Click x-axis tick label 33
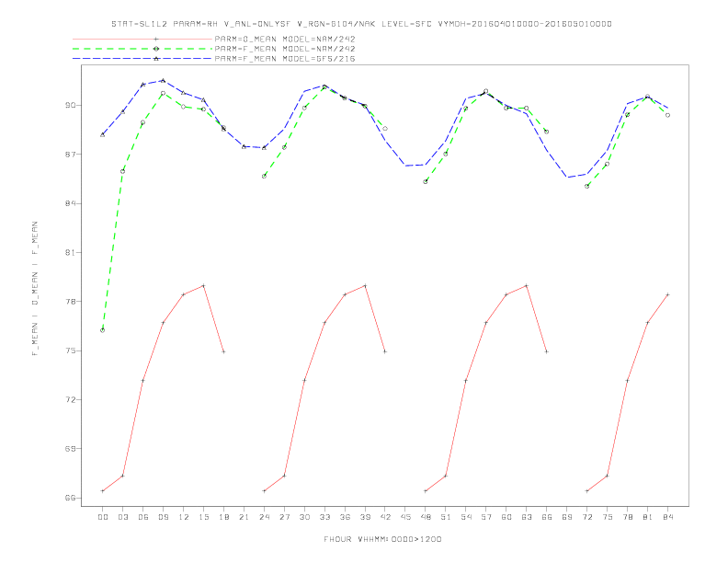 tap(324, 517)
